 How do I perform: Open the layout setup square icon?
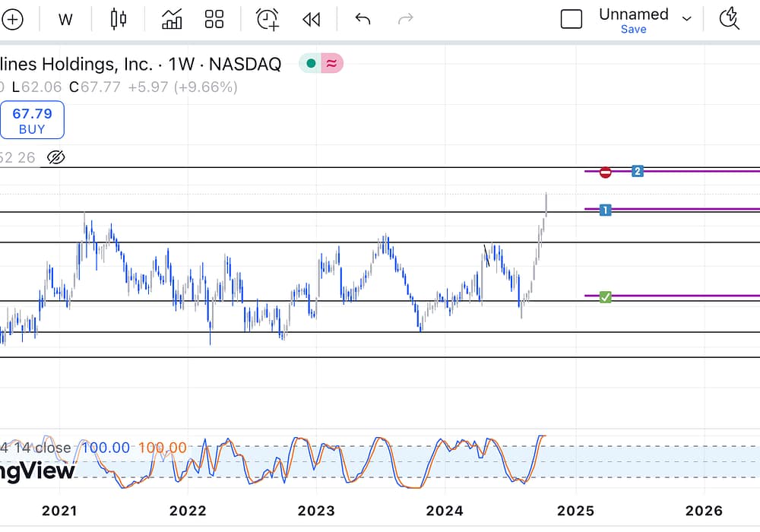[x=571, y=20]
